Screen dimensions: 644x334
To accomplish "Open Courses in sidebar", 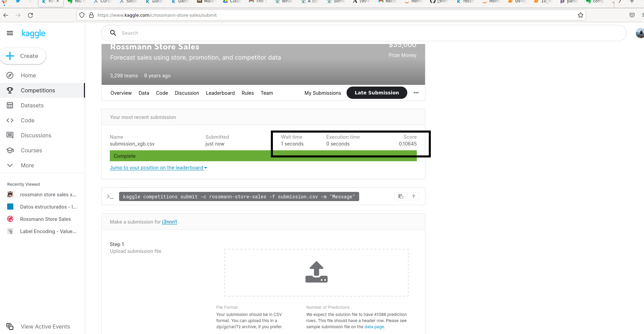I will click(31, 150).
